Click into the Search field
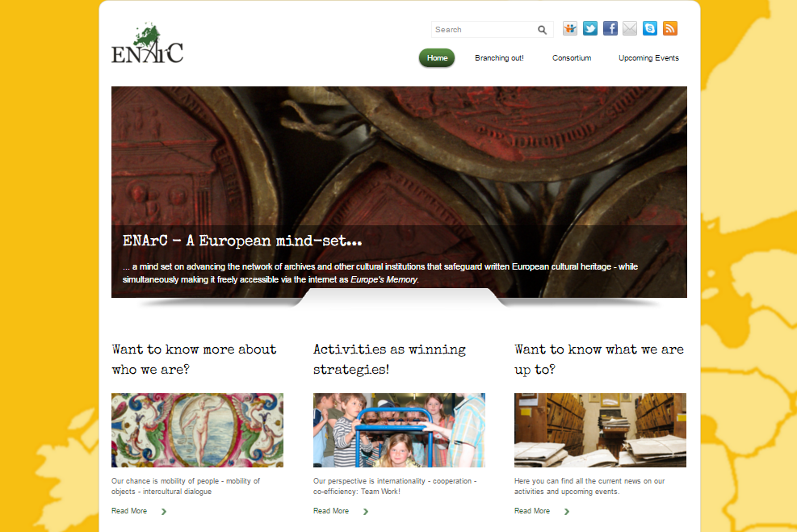This screenshot has height=532, width=797. click(x=483, y=30)
